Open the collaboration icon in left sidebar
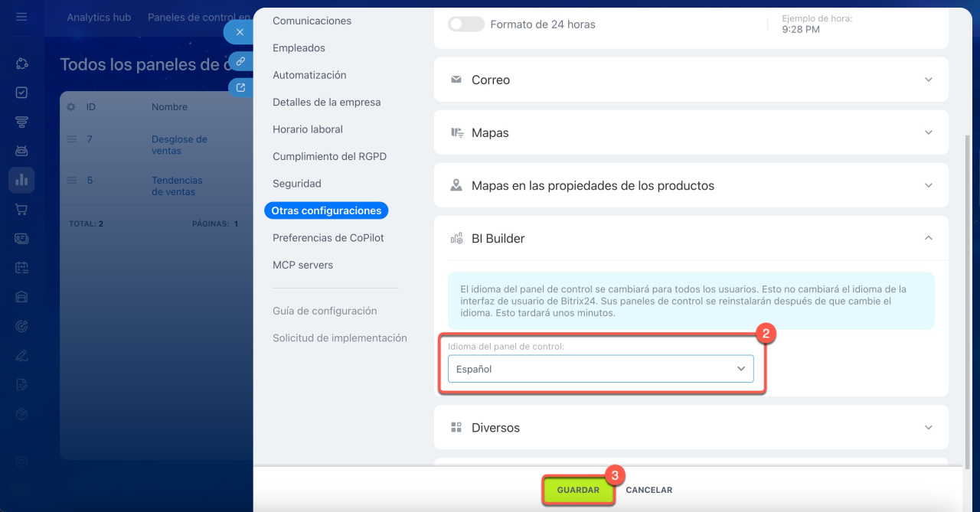 (21, 64)
